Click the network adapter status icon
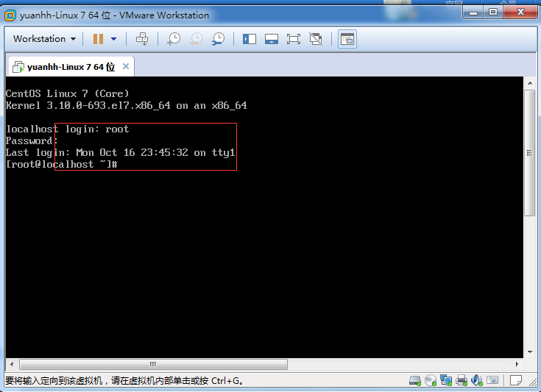 click(x=446, y=380)
